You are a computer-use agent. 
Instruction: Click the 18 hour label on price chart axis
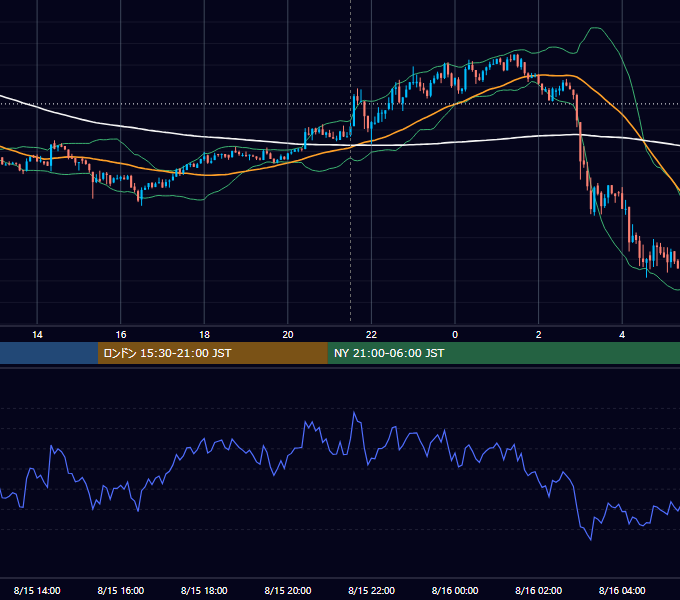coord(204,335)
